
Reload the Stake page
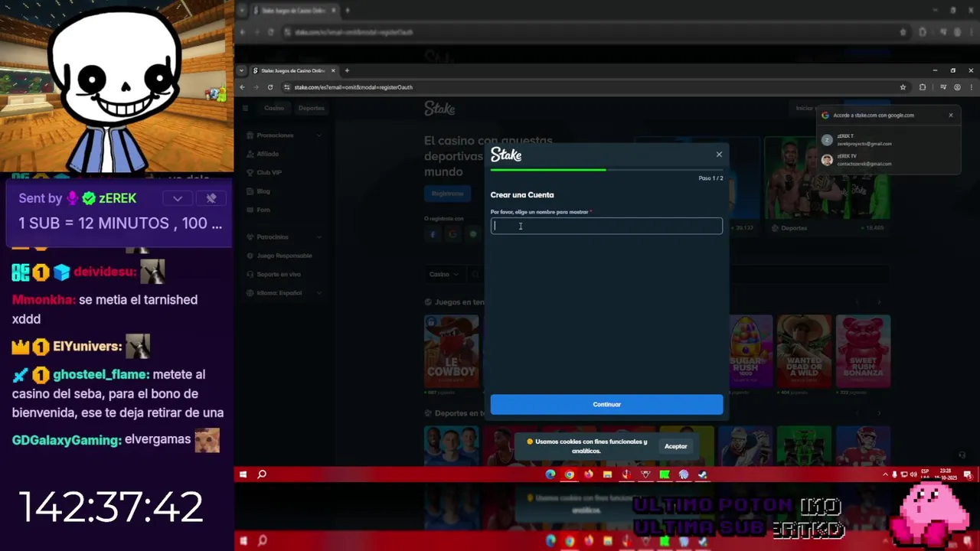(270, 87)
